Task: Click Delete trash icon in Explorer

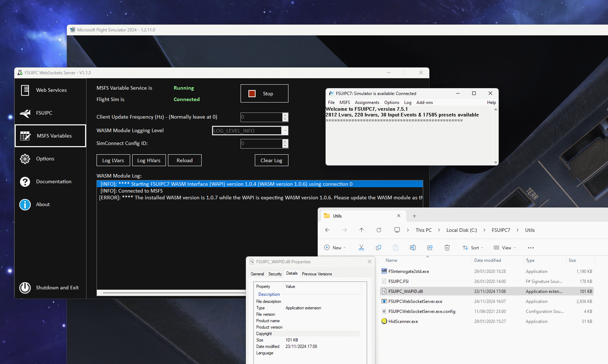Action: pyautogui.click(x=447, y=248)
